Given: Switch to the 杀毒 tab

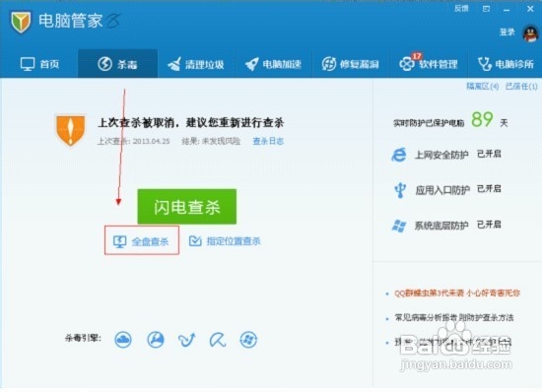Looking at the screenshot, I should 117,64.
